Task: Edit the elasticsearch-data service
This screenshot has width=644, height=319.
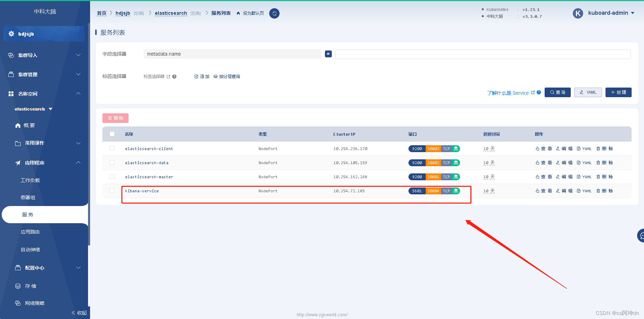Action: (564, 163)
